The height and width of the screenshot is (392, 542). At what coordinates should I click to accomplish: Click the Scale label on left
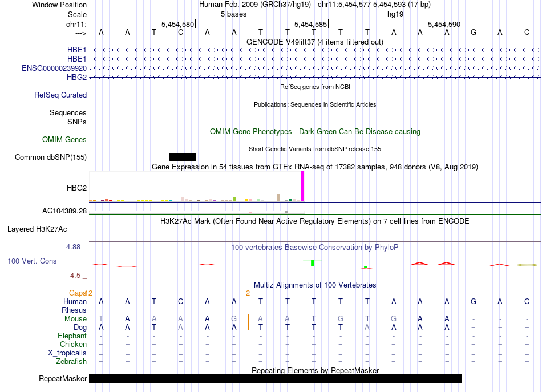coord(77,14)
